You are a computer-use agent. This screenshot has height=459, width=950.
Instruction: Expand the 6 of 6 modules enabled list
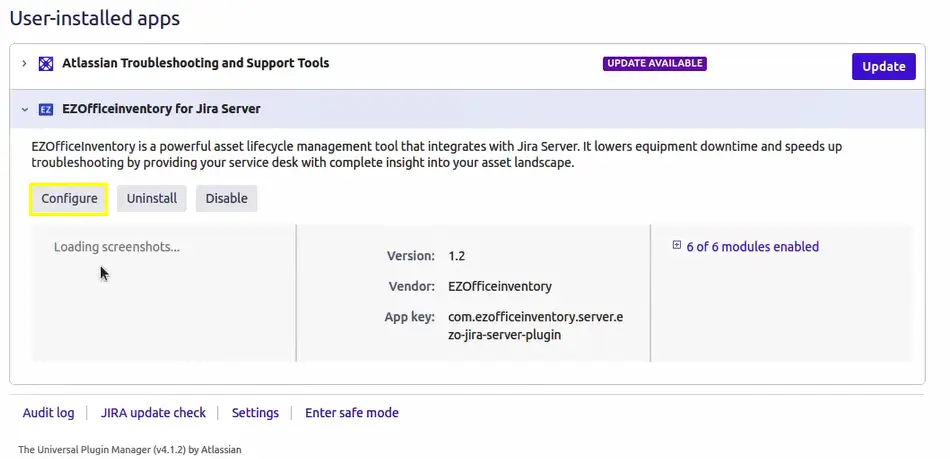click(752, 246)
